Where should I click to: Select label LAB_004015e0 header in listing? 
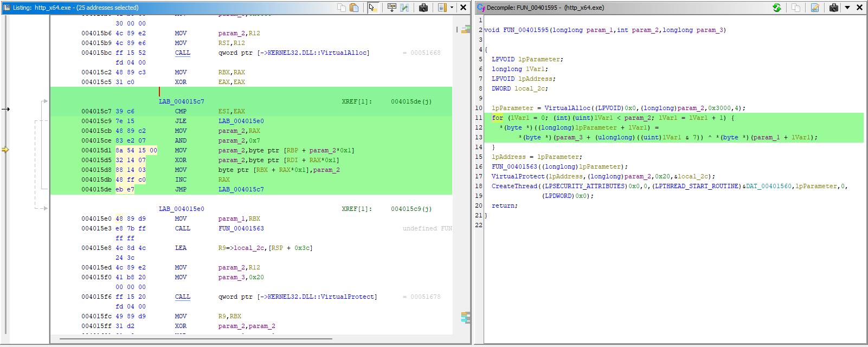[182, 209]
